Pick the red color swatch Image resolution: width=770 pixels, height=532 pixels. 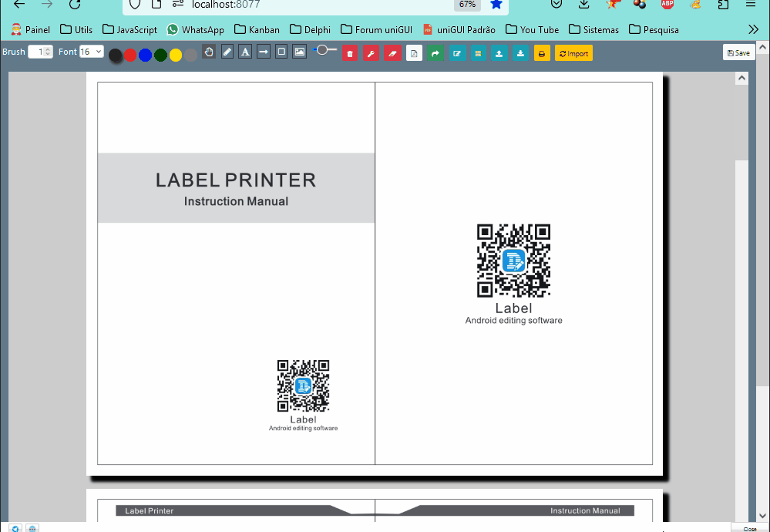click(130, 56)
